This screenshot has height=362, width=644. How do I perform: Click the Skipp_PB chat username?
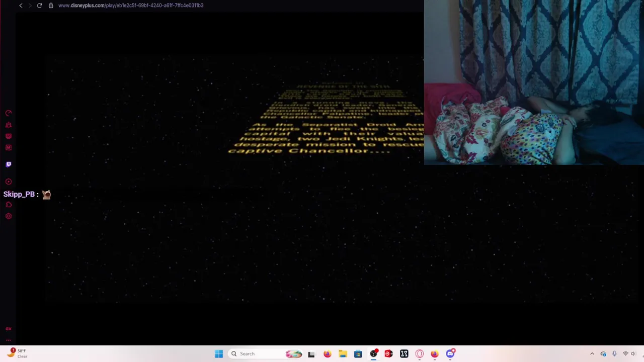pos(19,195)
